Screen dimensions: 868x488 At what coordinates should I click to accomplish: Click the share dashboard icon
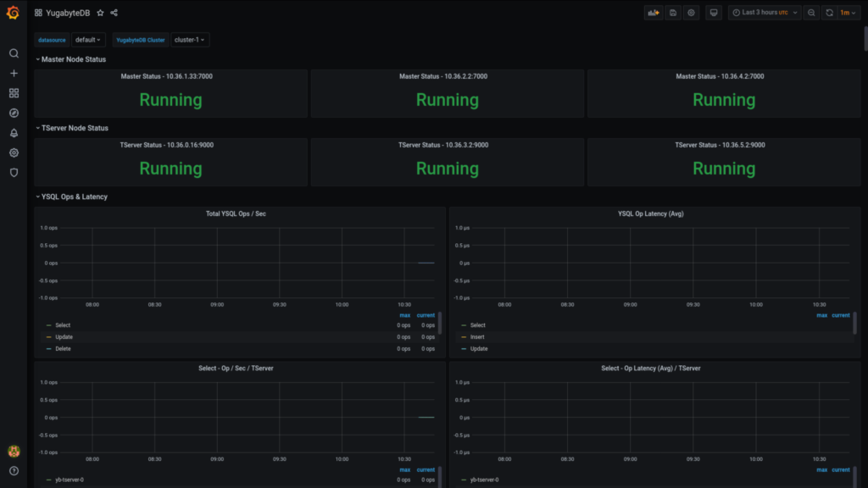114,13
